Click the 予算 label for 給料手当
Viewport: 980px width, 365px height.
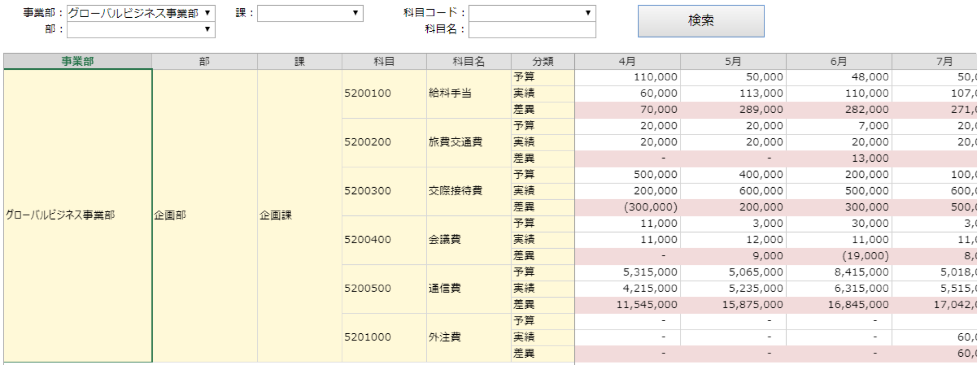coord(543,77)
